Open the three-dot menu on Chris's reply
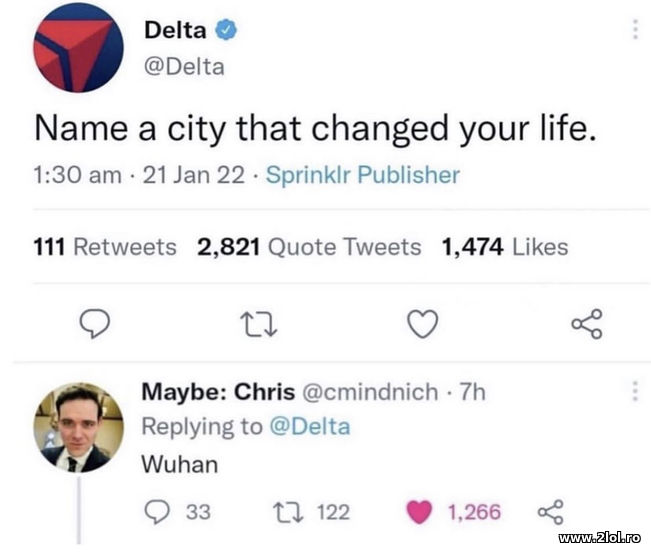Screen dimensions: 651x553 (634, 391)
